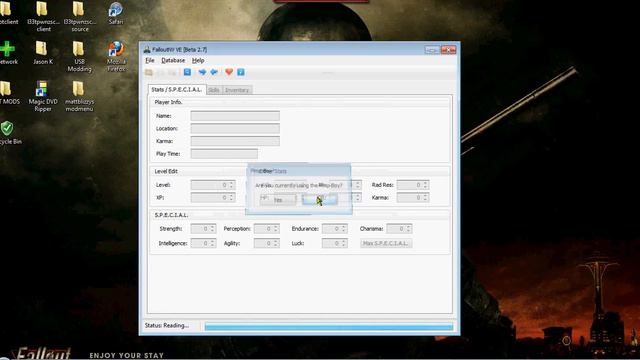Click the Perception spinner box

coord(267,229)
